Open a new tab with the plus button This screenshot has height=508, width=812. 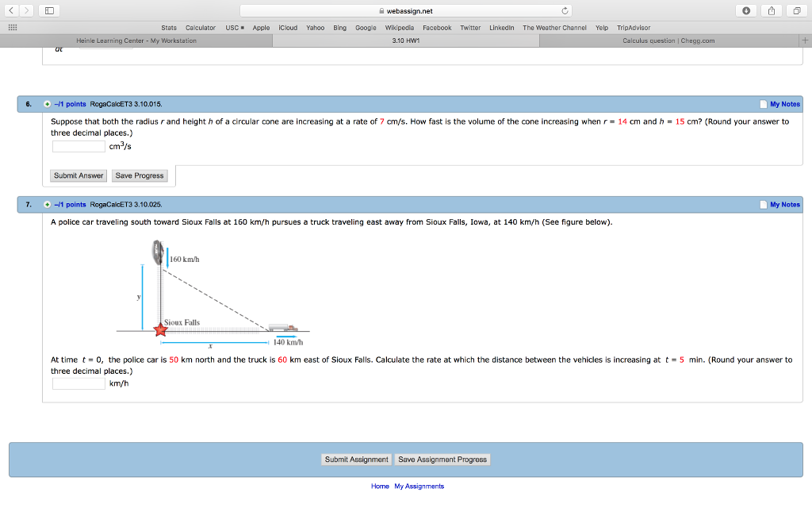click(x=805, y=39)
